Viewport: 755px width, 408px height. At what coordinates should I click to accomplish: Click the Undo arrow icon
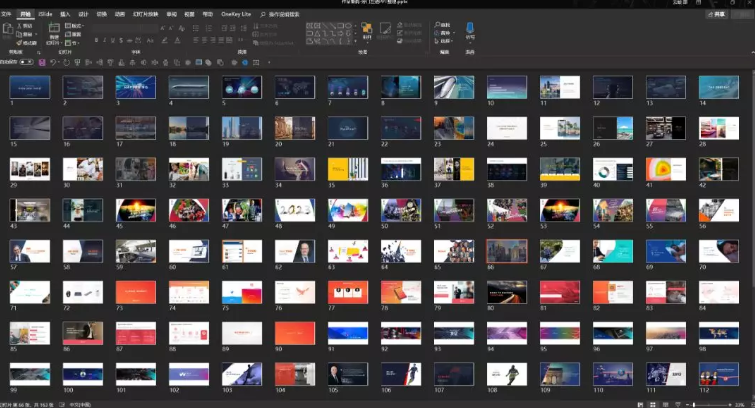pyautogui.click(x=53, y=63)
